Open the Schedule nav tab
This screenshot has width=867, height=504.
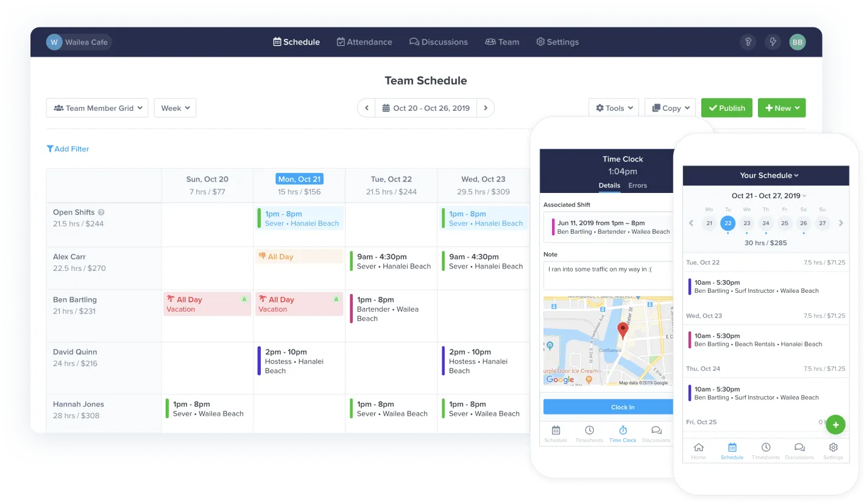tap(297, 42)
